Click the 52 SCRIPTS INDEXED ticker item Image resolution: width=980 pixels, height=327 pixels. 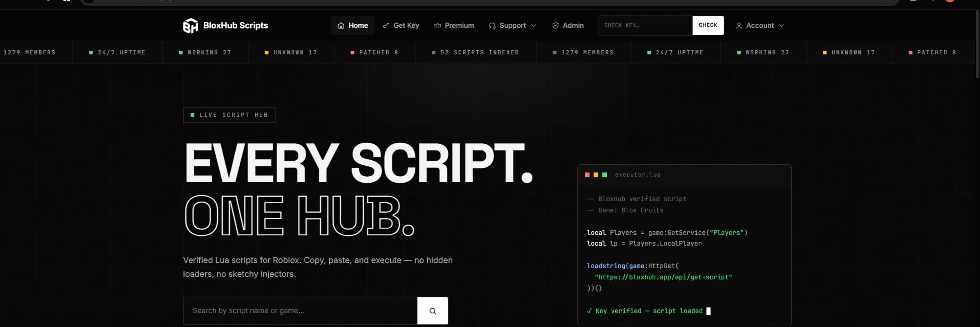point(476,53)
